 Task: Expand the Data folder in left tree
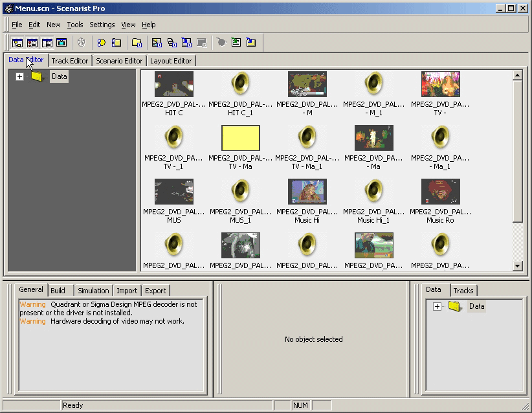click(x=19, y=76)
